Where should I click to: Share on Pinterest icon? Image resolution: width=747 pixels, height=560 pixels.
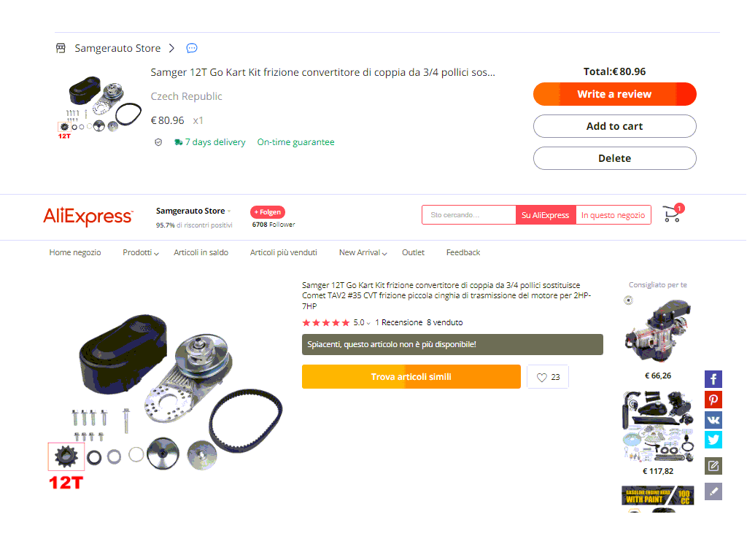click(x=713, y=400)
